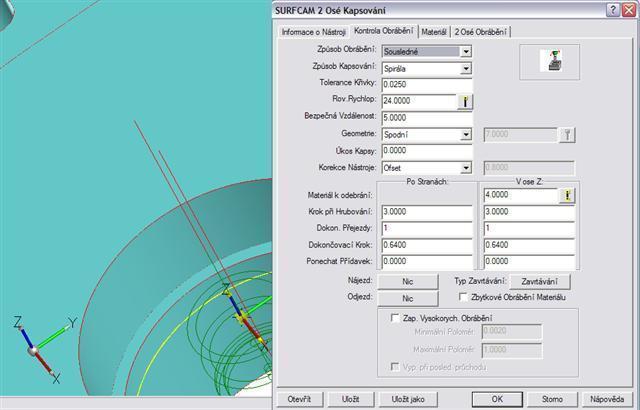Close the SURFCAM 2 Osé Kapsování dialog
Screen dimensions: 640x410
tap(629, 10)
